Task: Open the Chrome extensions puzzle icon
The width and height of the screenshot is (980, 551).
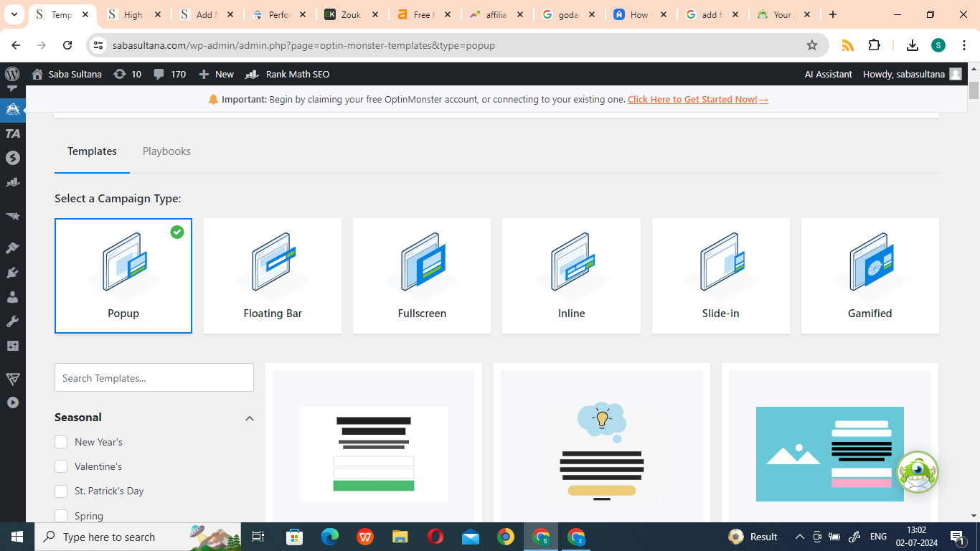Action: pos(874,45)
